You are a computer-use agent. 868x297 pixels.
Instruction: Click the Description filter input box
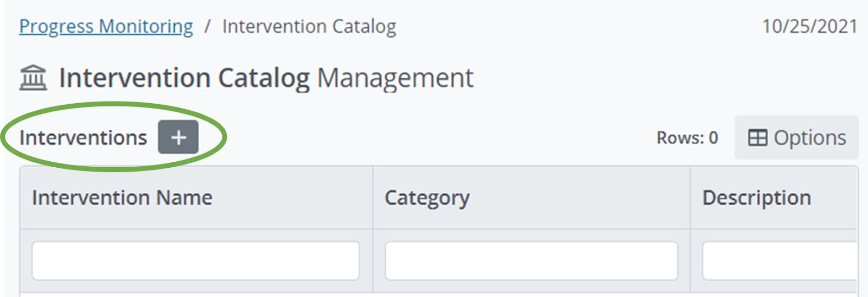[779, 261]
